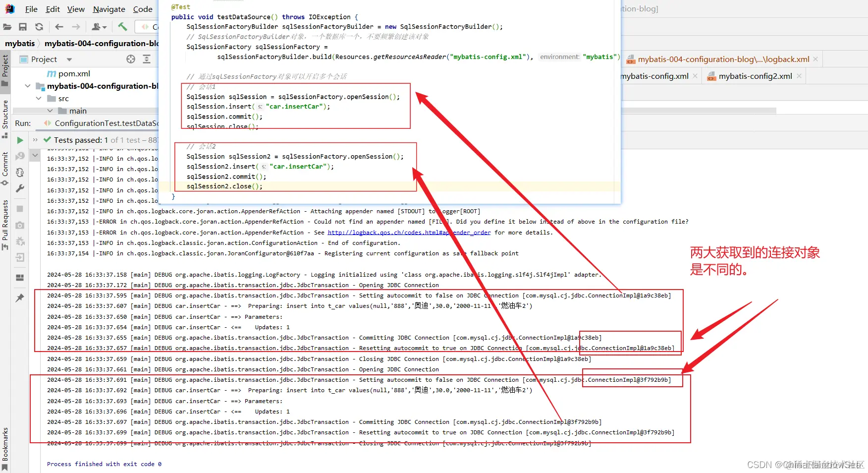Collapse the src folder node

tap(39, 98)
